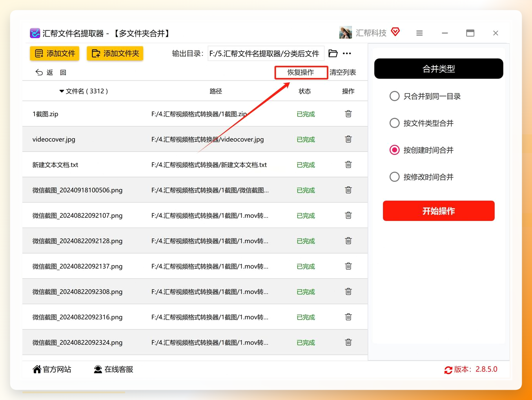Click the 汇帮科技 user avatar
This screenshot has height=400, width=532.
click(346, 33)
